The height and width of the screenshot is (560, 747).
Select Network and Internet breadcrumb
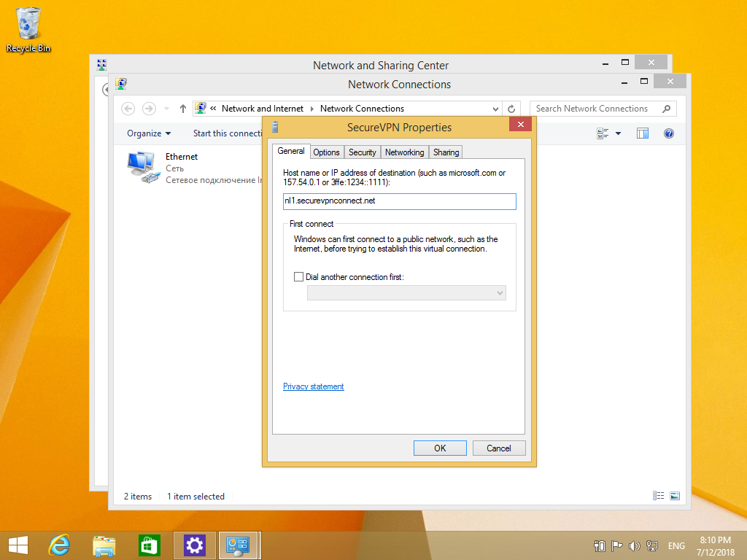coord(263,109)
